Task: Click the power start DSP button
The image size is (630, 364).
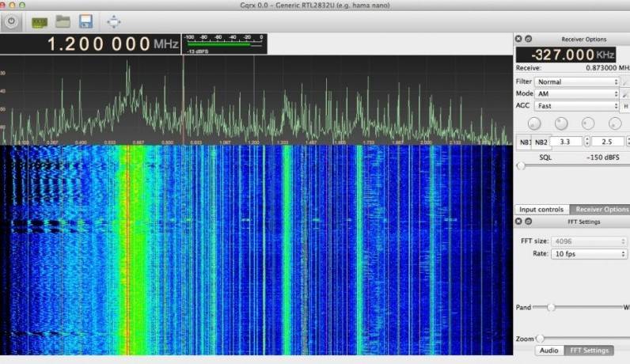Action: tap(11, 21)
